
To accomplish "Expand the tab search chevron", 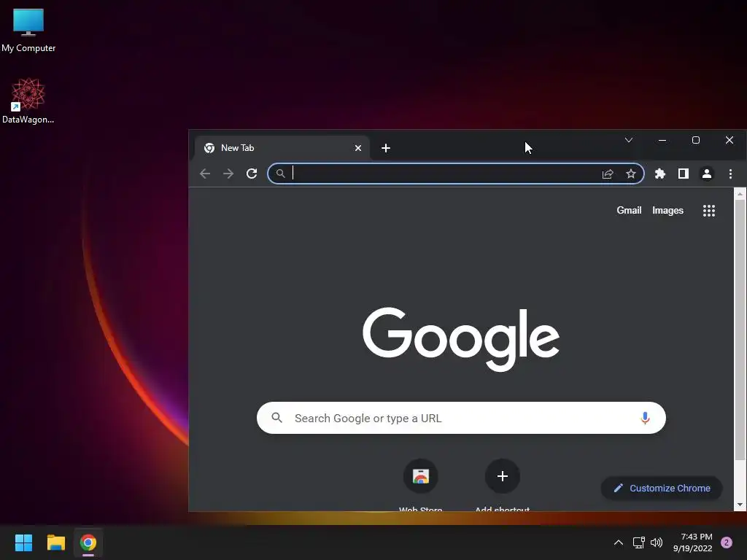I will tap(629, 140).
